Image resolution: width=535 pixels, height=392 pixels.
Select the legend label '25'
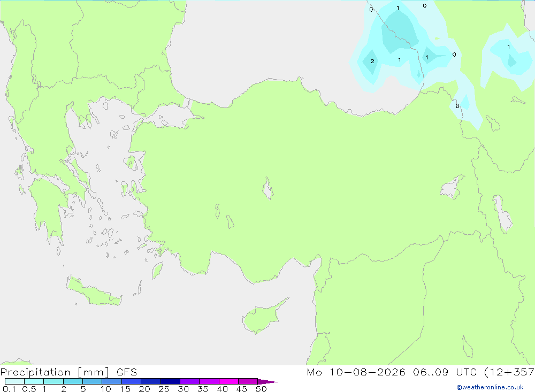(164, 389)
